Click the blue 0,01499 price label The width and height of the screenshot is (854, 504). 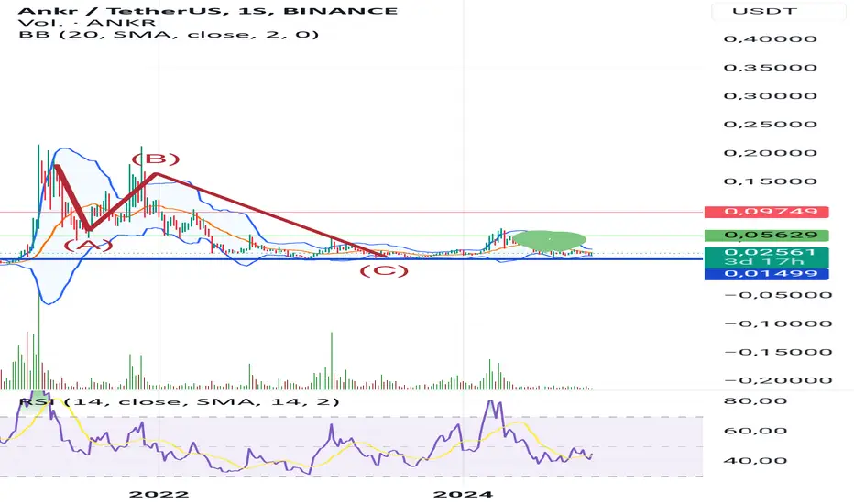[x=766, y=273]
